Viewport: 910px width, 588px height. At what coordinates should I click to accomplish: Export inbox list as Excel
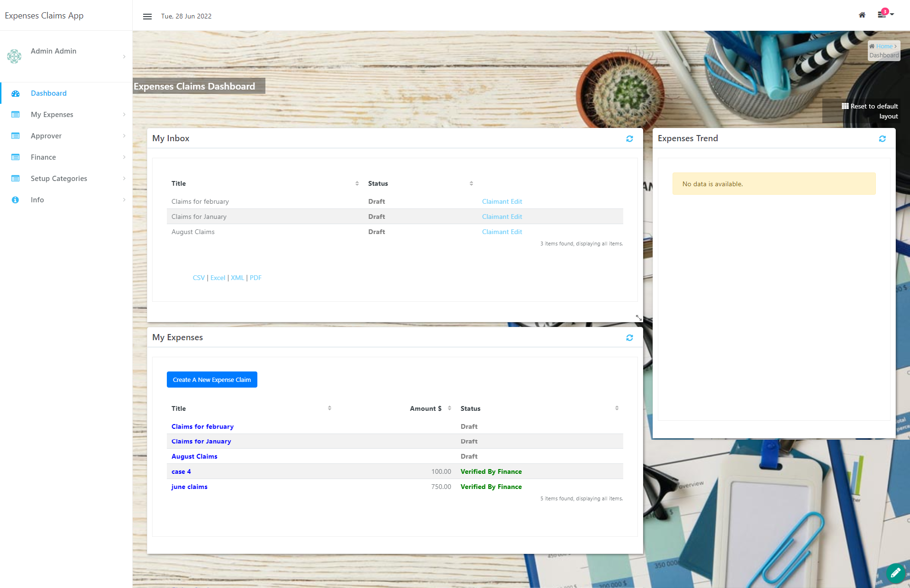218,278
